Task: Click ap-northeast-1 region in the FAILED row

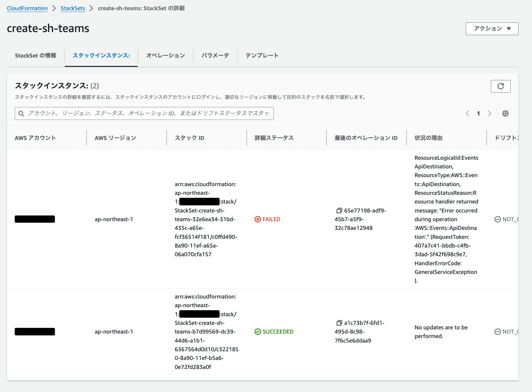Action: click(114, 219)
